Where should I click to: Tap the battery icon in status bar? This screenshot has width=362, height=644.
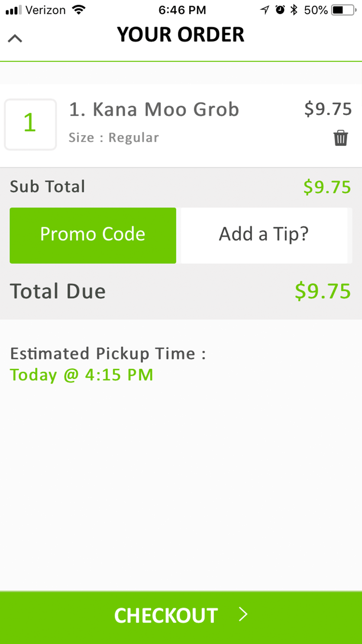(343, 10)
